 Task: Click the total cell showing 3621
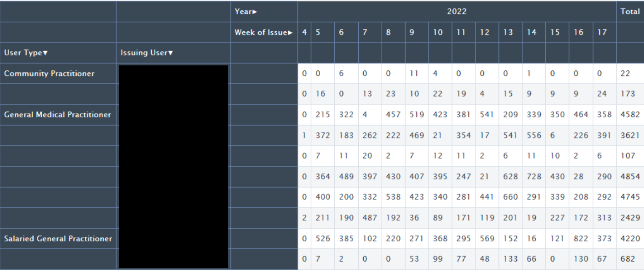pyautogui.click(x=630, y=135)
